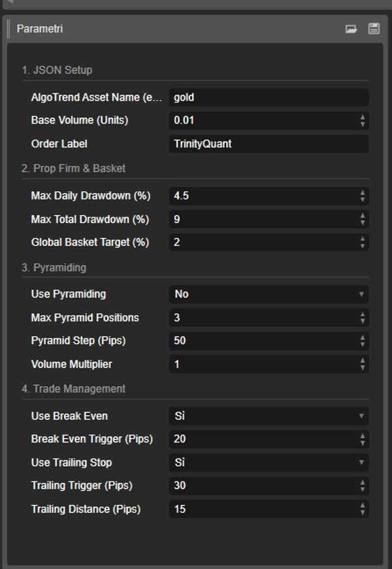Click the load parameters template icon
Image resolution: width=392 pixels, height=569 pixels.
pos(351,29)
